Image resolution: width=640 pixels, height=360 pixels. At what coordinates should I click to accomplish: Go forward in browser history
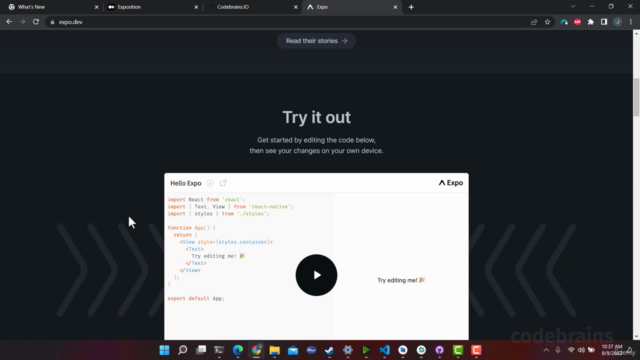[x=22, y=22]
